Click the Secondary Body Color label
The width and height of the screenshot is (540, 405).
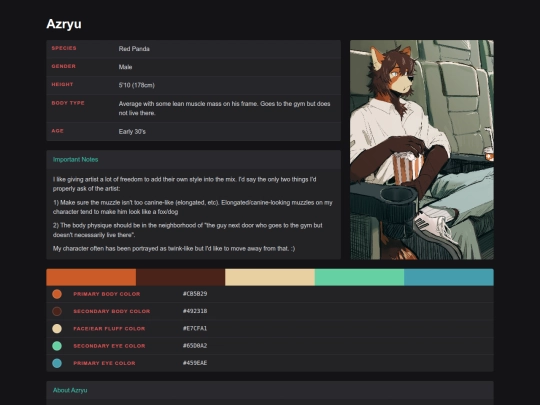[112, 311]
